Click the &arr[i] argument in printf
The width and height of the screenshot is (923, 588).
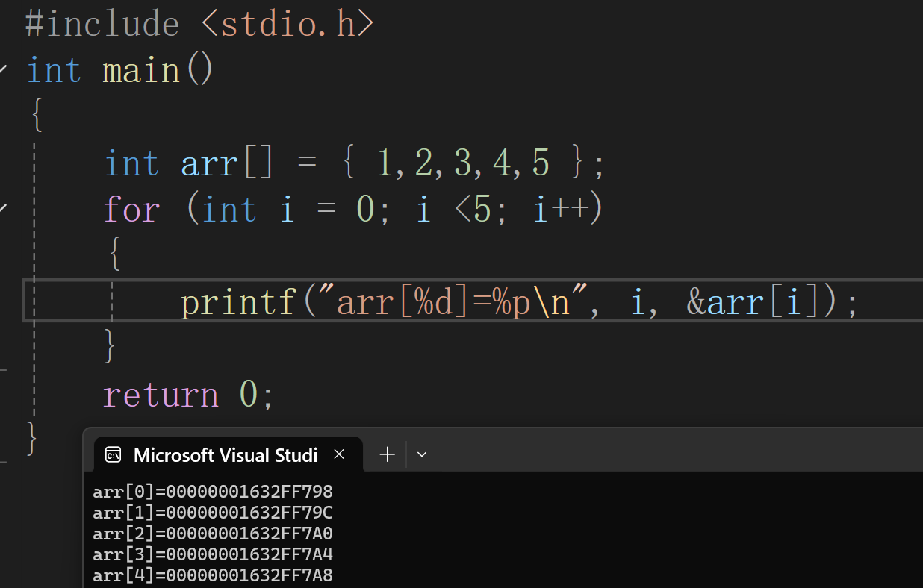tap(753, 303)
